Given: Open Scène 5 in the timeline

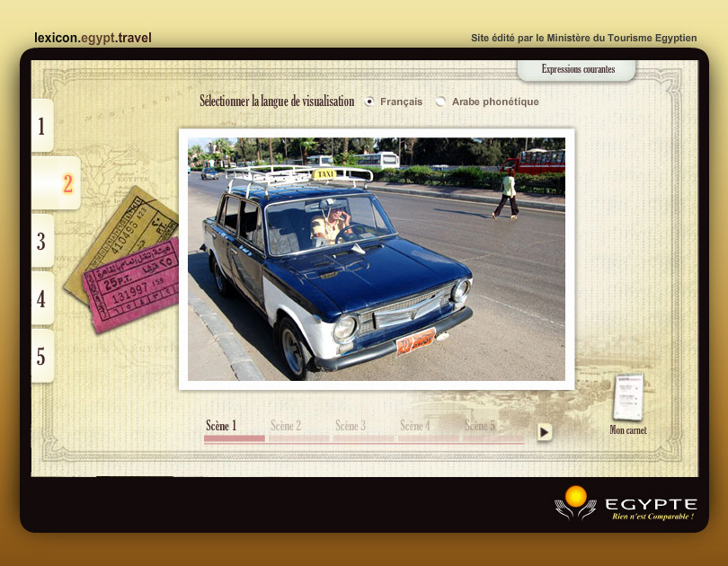Looking at the screenshot, I should (481, 426).
